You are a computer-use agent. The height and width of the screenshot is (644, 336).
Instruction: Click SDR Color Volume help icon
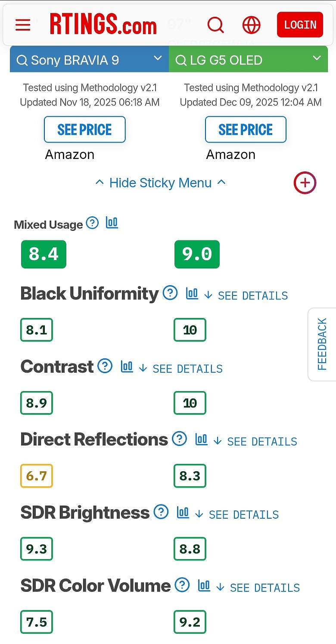point(182,585)
